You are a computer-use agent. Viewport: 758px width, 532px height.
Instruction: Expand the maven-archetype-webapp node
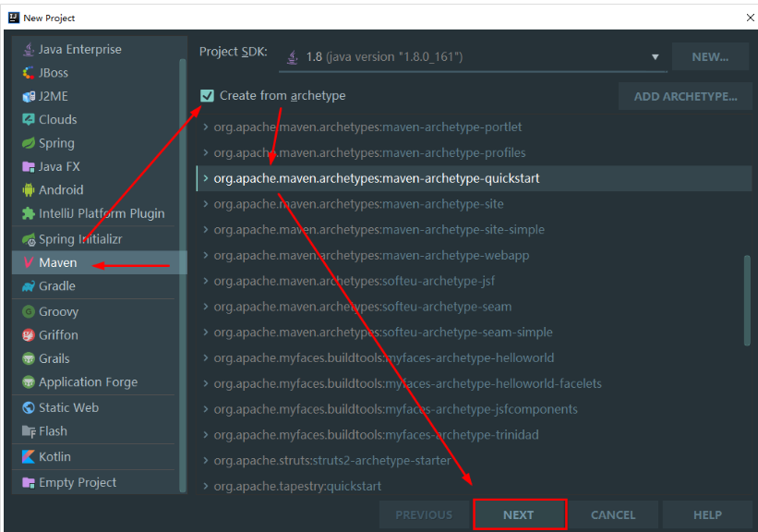206,255
